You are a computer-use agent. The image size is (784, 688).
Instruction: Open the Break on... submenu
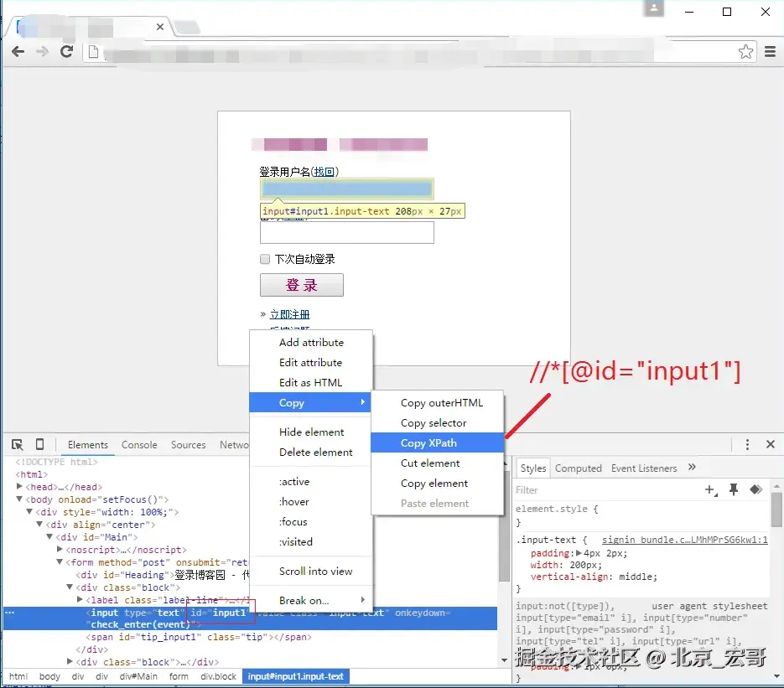(x=311, y=600)
